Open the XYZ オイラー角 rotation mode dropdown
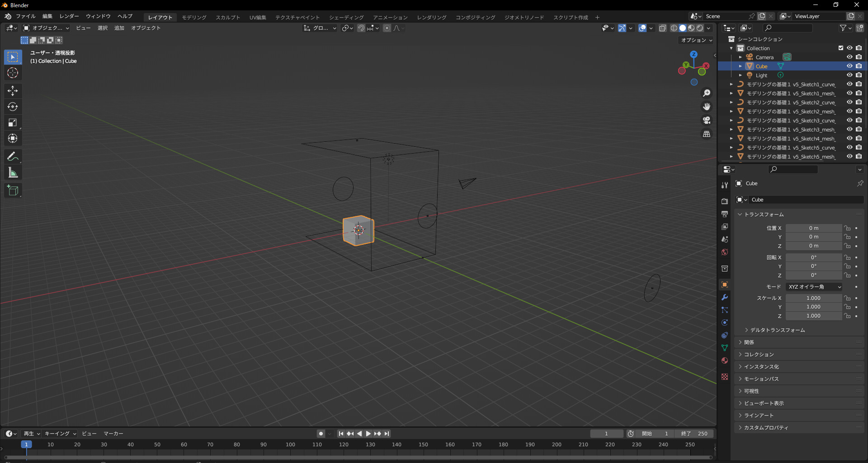The width and height of the screenshot is (868, 463). click(814, 287)
